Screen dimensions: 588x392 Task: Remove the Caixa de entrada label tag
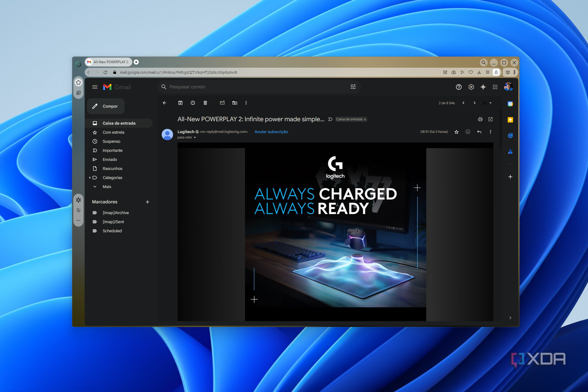click(365, 119)
